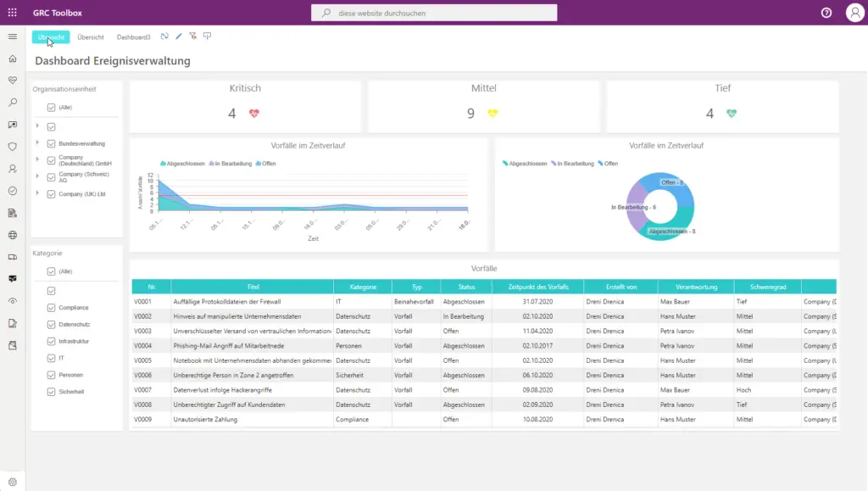Viewport: 868px width, 491px height.
Task: Open the home icon in left sidebar
Action: (12, 59)
